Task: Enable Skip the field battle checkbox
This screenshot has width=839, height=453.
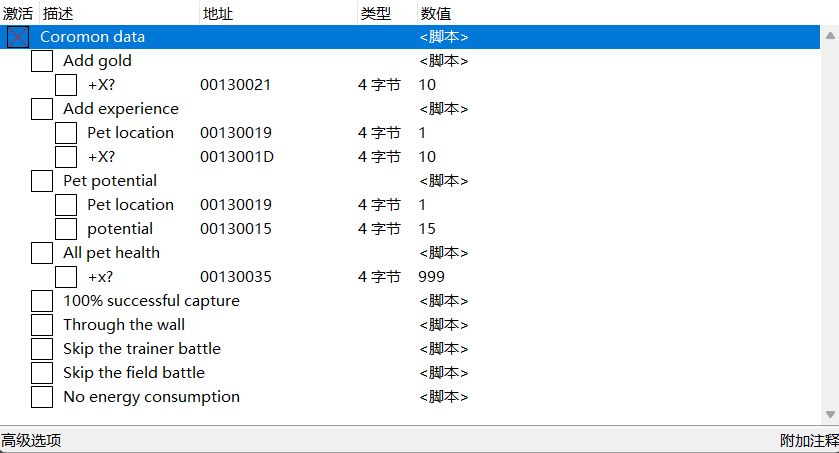Action: click(x=42, y=373)
